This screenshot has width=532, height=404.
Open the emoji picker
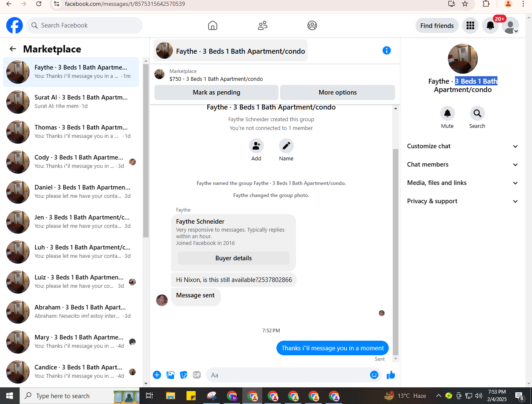[x=374, y=375]
